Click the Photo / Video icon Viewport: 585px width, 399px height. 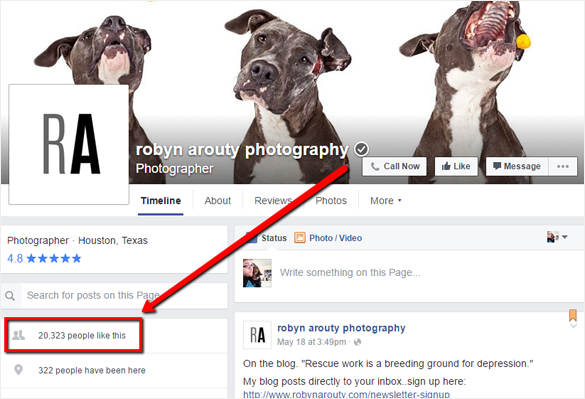coord(300,238)
